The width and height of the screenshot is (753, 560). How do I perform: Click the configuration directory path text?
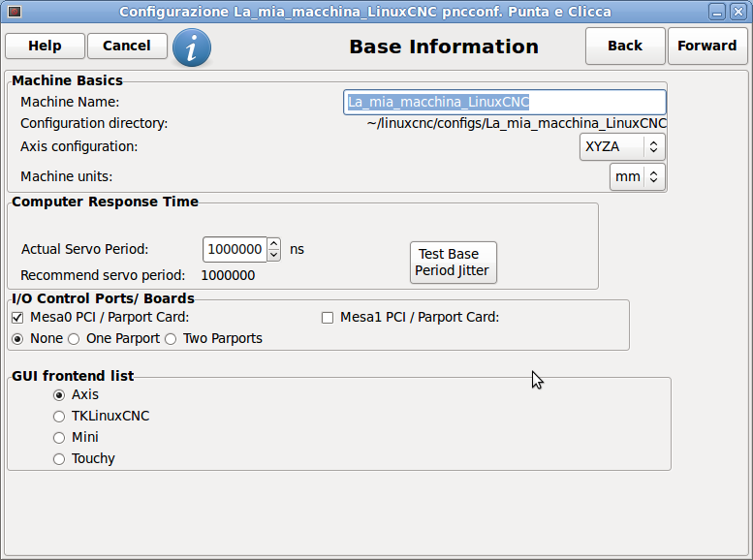click(x=517, y=123)
